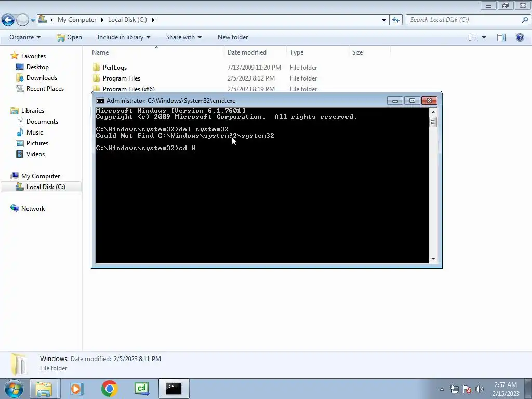Screen dimensions: 532x399
Task: Click the cmd.exe title bar icon
Action: (100, 100)
